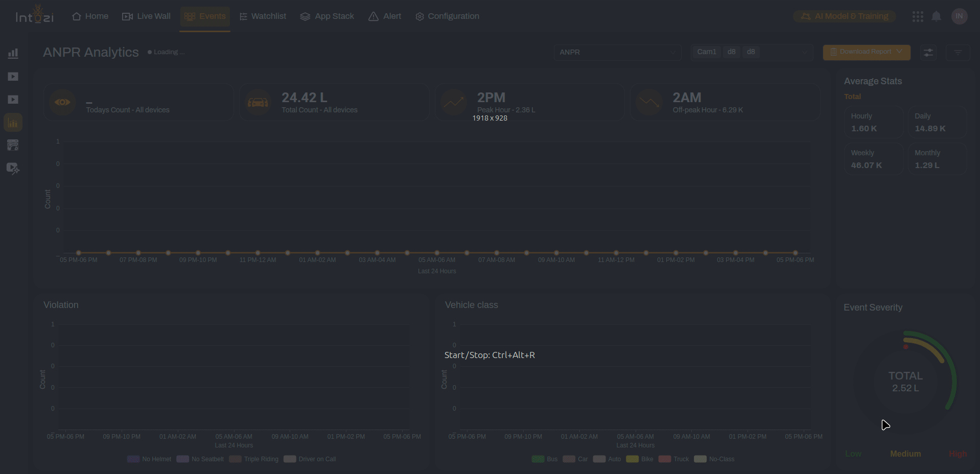Click the AI Model & Training button
The image size is (980, 474).
coord(844,16)
